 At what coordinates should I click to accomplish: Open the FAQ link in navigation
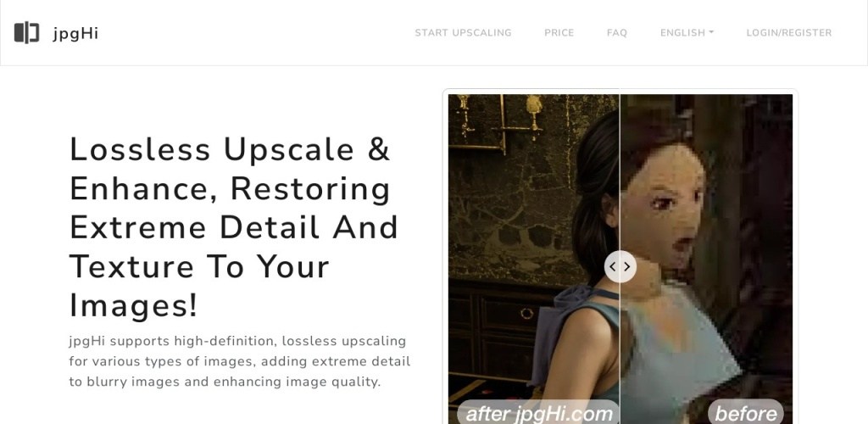pyautogui.click(x=617, y=33)
